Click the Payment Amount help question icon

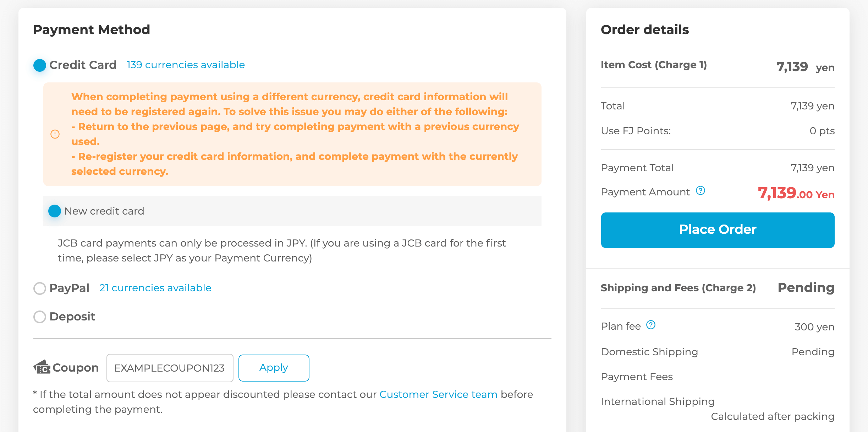(x=700, y=191)
